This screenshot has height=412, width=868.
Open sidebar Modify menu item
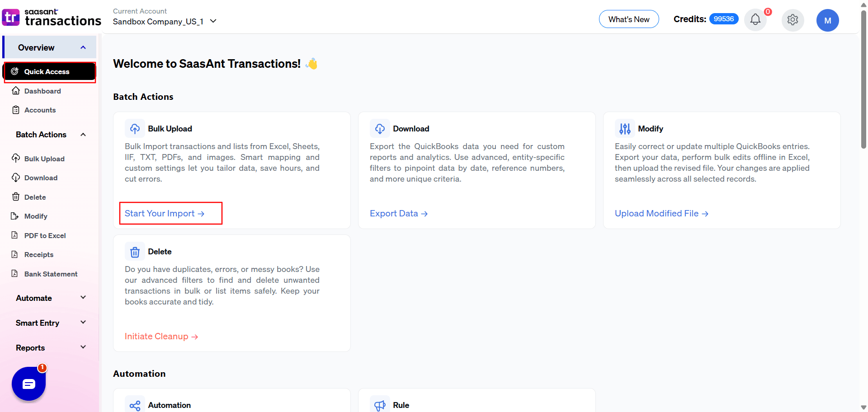[36, 216]
